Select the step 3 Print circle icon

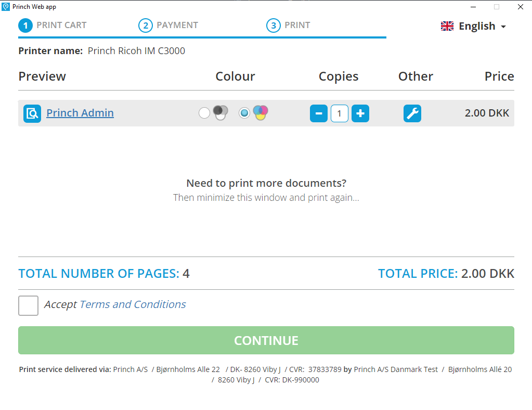pyautogui.click(x=274, y=25)
